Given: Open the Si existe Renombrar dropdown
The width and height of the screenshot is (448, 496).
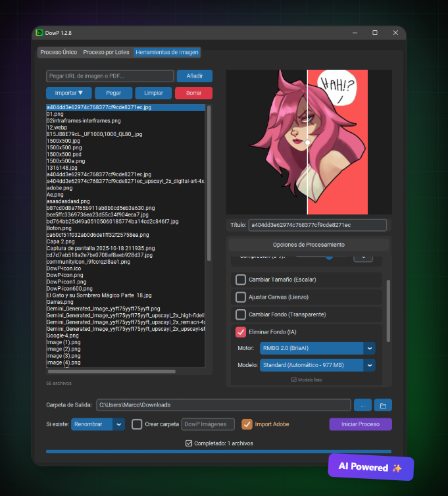Looking at the screenshot, I should [x=98, y=424].
